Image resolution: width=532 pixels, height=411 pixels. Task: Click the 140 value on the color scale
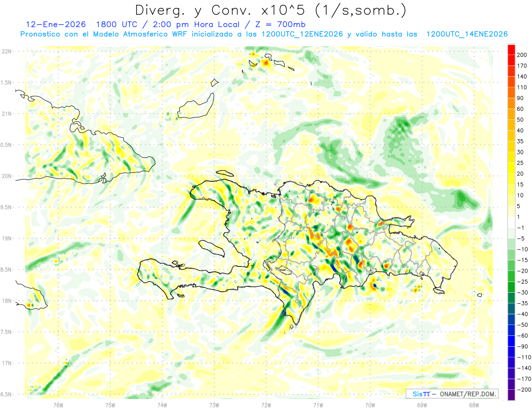(x=522, y=76)
